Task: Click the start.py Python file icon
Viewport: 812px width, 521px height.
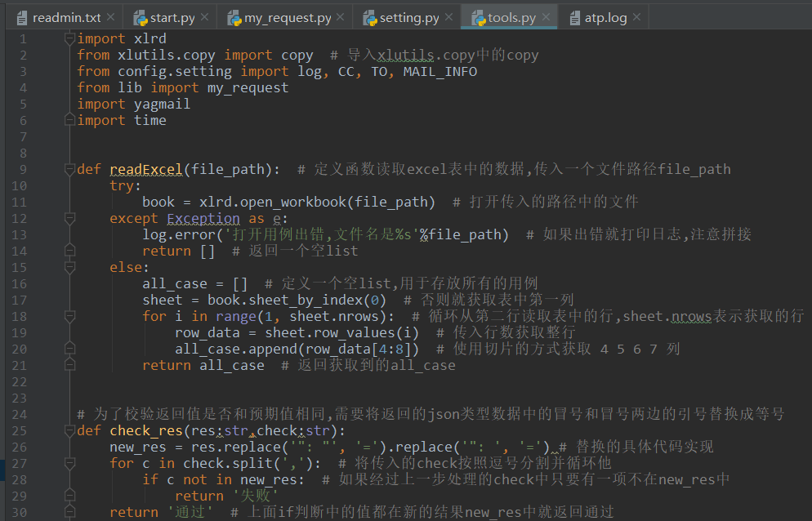Action: coord(140,19)
